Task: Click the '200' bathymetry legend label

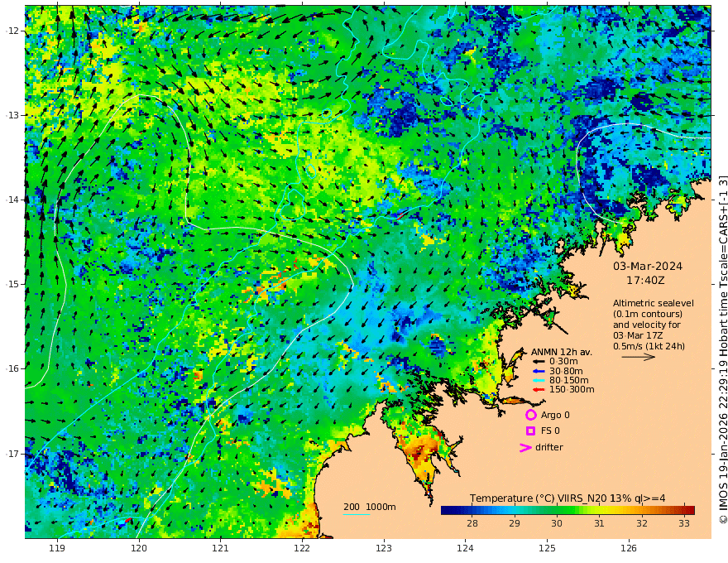Action: (352, 507)
